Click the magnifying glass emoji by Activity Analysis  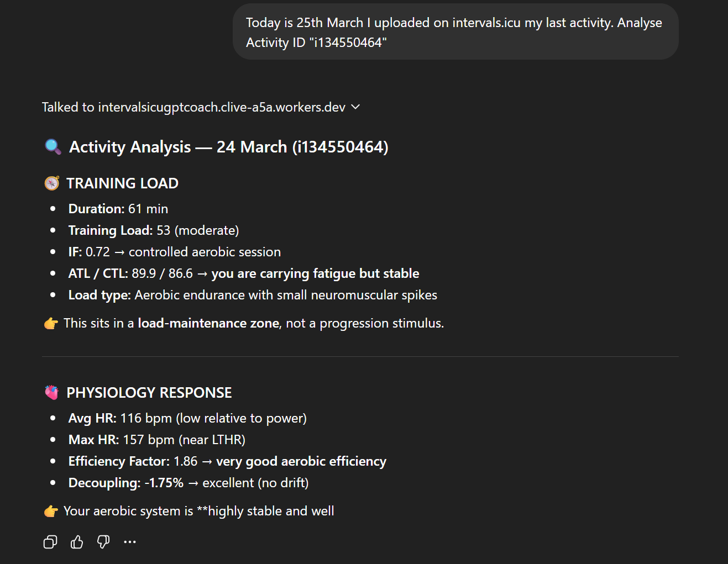53,147
